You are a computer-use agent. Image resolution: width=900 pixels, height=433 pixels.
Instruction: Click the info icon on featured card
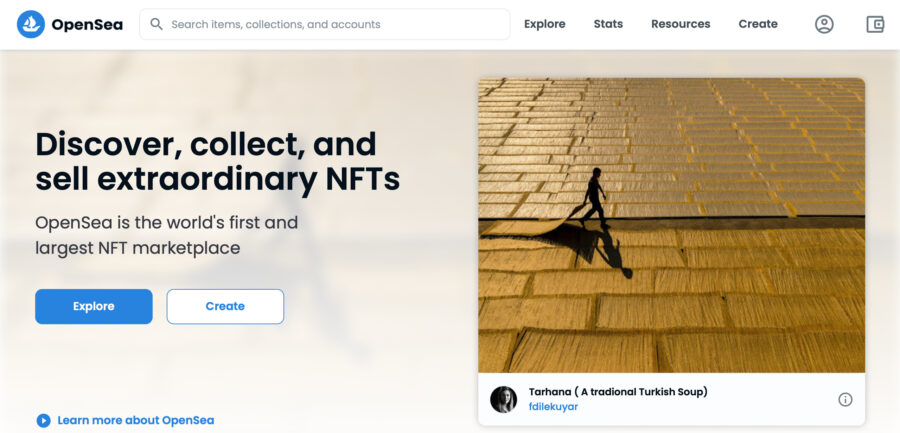845,400
